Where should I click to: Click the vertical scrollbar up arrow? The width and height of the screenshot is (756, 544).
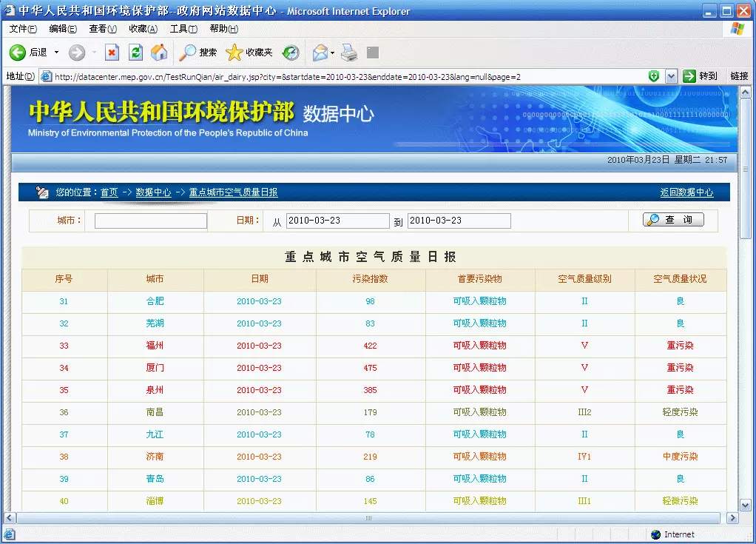(746, 92)
